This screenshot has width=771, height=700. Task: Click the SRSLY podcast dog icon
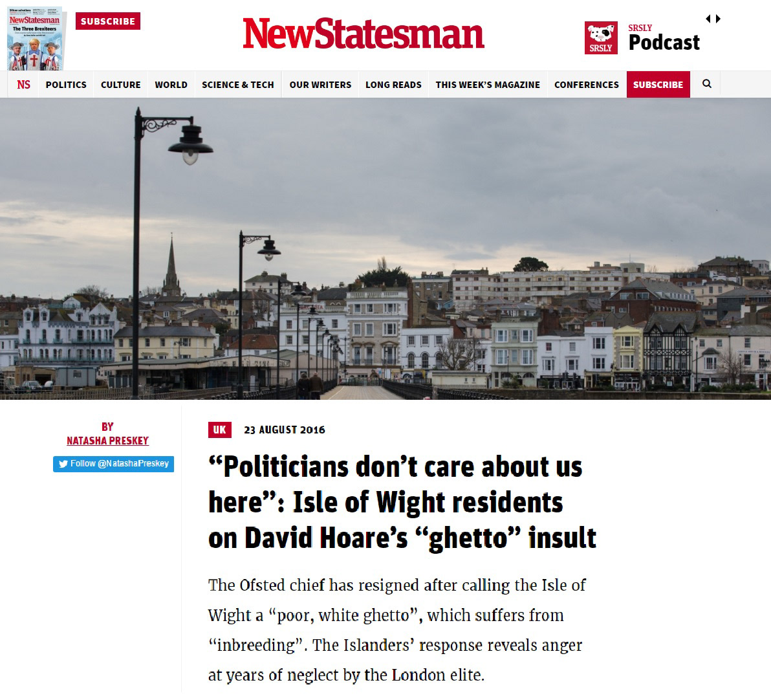[601, 38]
